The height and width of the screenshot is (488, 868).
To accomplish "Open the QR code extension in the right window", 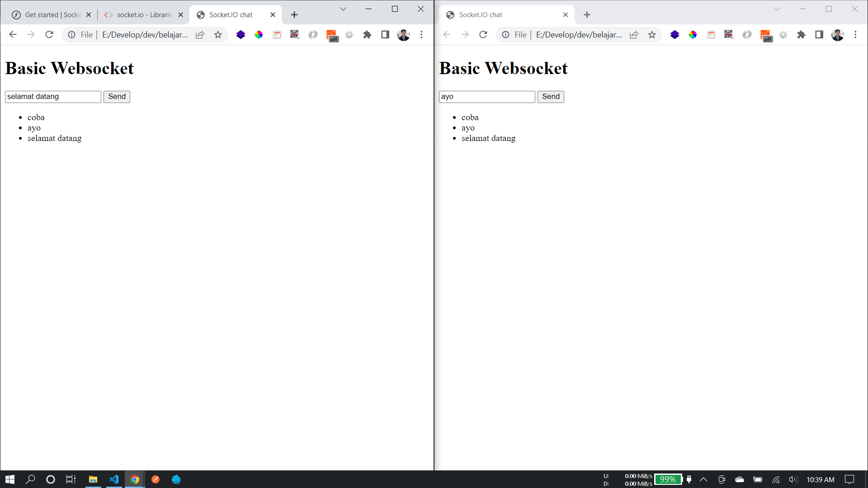I will 728,34.
